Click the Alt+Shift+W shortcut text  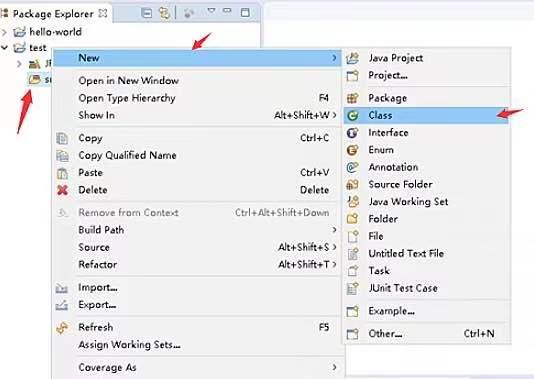[302, 115]
